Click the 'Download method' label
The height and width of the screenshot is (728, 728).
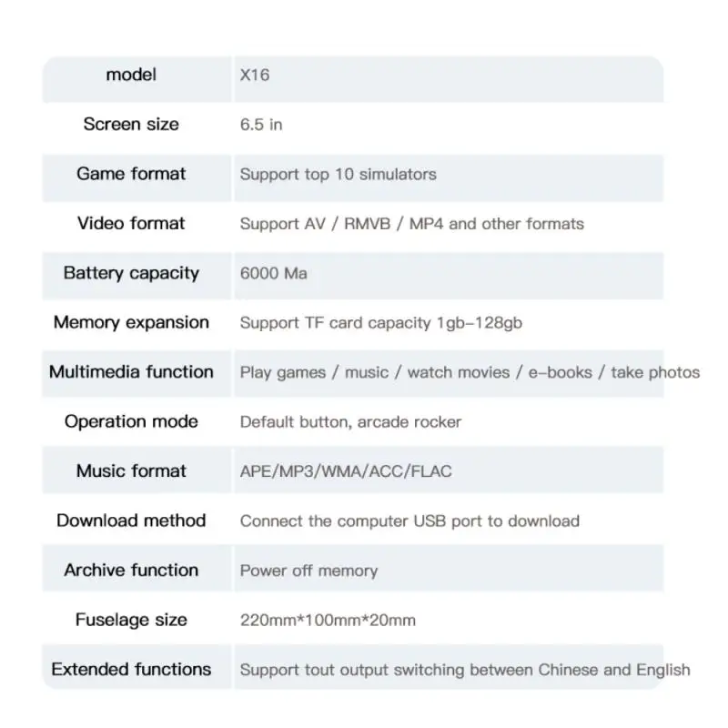[131, 521]
